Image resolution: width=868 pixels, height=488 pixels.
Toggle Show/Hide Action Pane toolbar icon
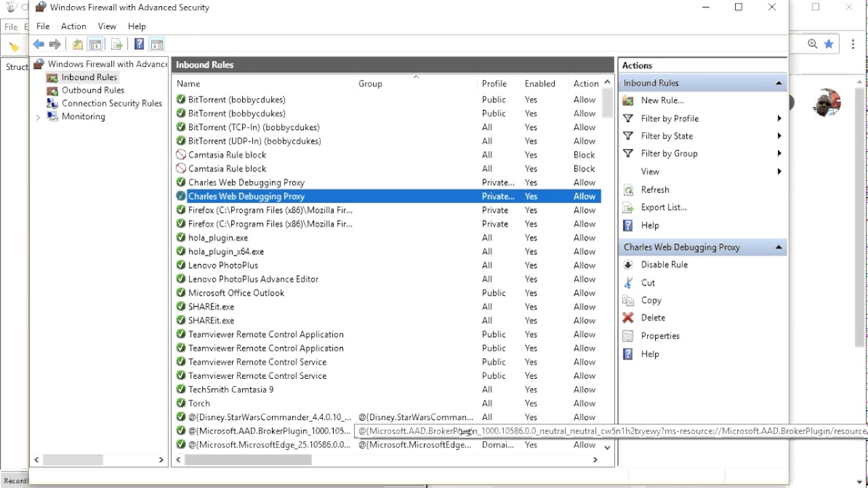[157, 45]
